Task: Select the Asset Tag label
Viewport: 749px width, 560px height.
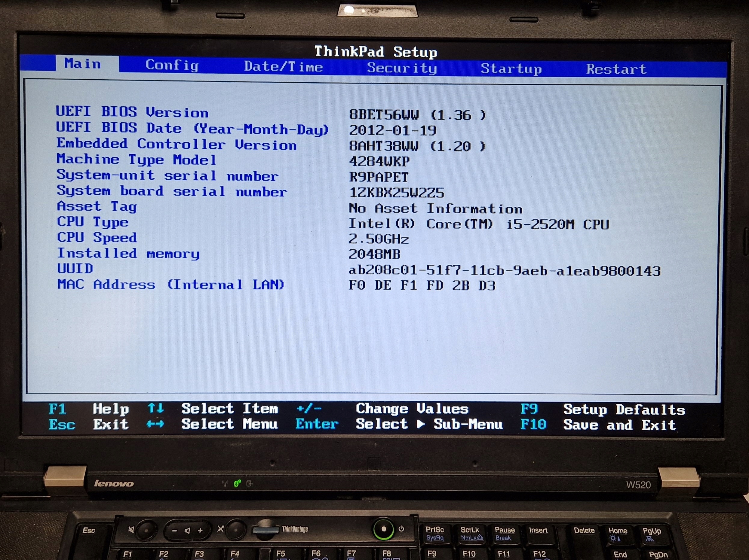Action: tap(97, 206)
